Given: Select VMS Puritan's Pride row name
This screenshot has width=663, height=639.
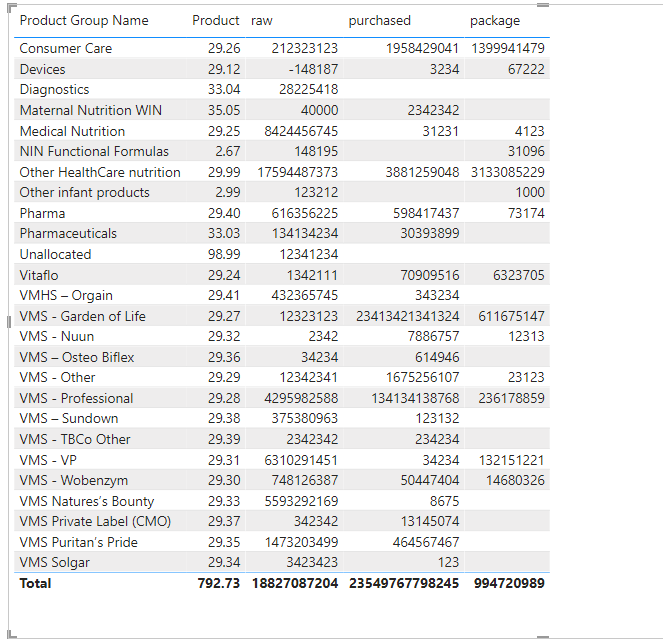Looking at the screenshot, I should pyautogui.click(x=78, y=542).
